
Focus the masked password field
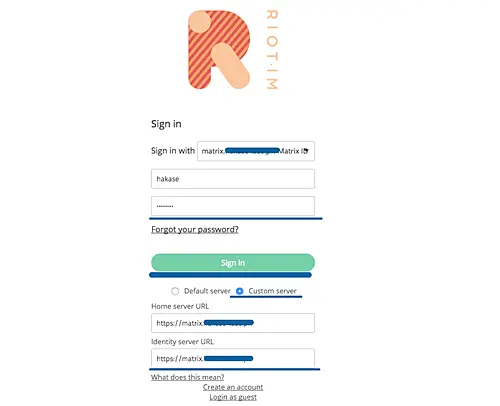(233, 206)
